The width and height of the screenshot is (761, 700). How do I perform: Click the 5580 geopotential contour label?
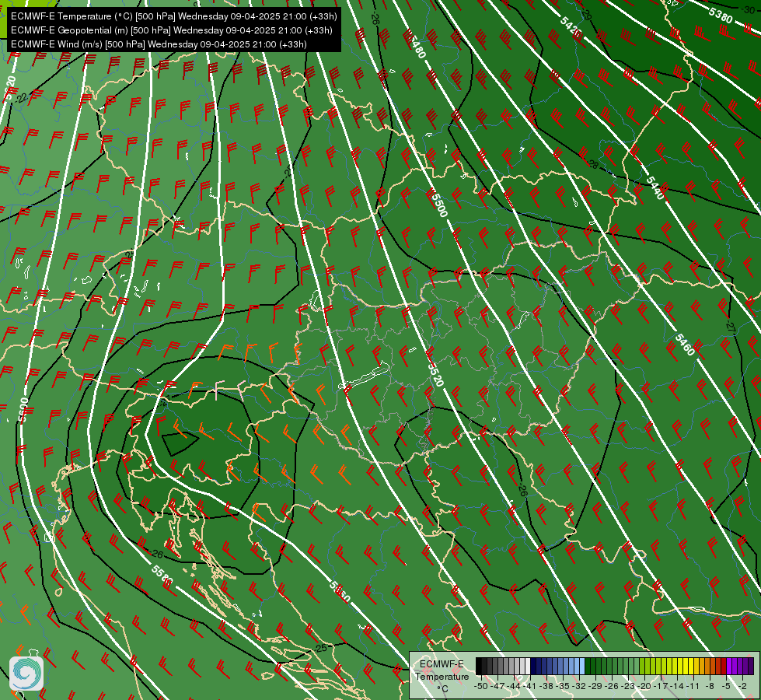click(162, 575)
